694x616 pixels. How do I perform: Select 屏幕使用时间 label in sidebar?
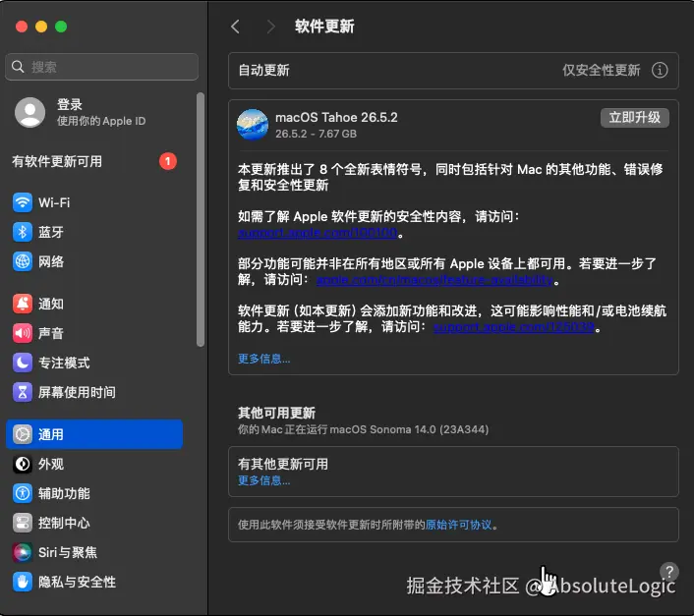coord(77,392)
